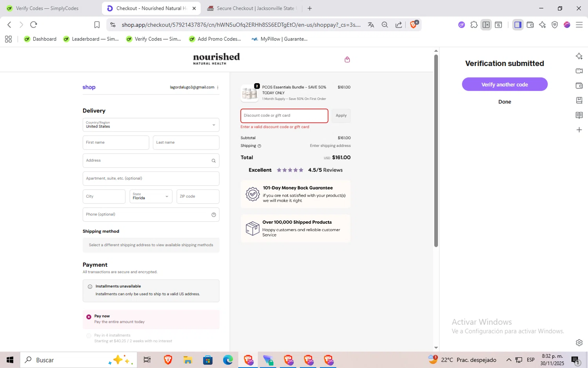
Task: Open the apps grid icon on bookmarks bar
Action: (x=8, y=39)
